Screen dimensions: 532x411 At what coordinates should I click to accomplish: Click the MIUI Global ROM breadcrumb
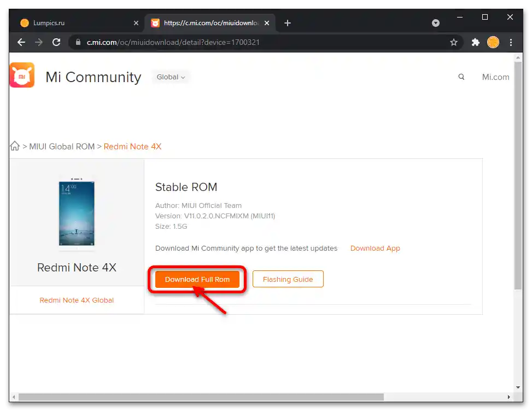62,147
